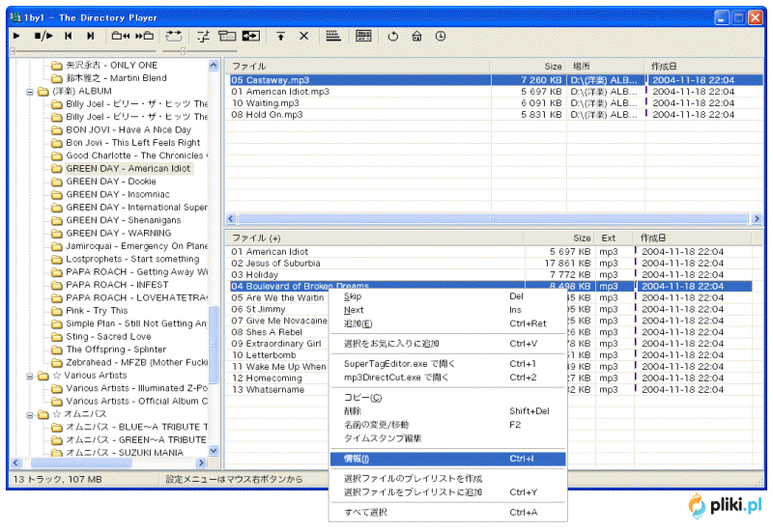Viewport: 773px width, 532px height.
Task: Select The Offspring - Splinter folder
Action: click(116, 350)
